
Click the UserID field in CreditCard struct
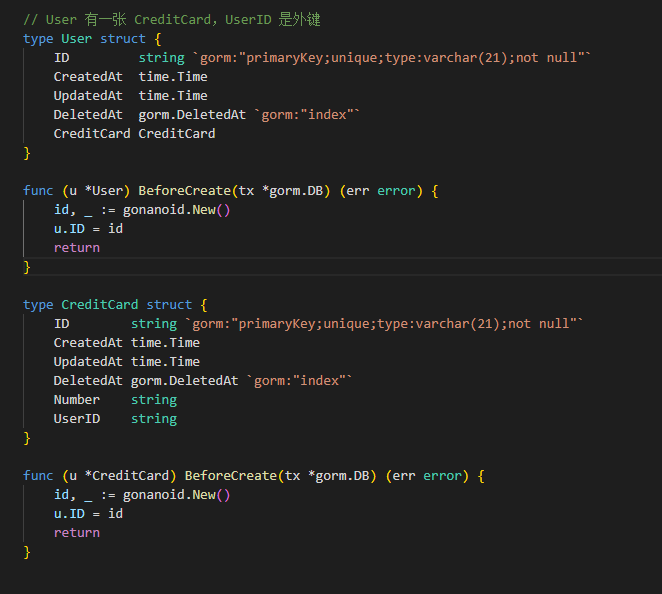[77, 419]
